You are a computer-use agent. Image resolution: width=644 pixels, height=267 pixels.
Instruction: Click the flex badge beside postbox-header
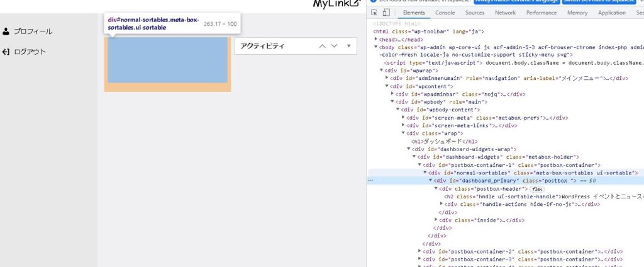click(x=537, y=188)
